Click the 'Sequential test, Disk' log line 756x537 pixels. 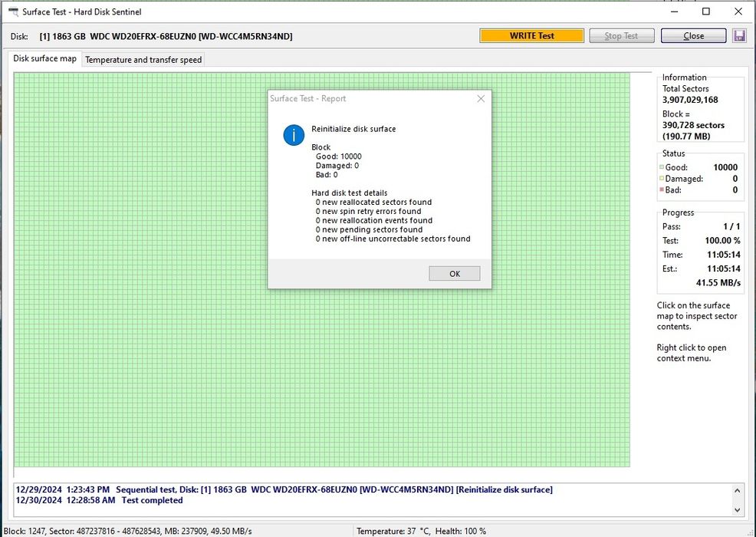pos(284,489)
